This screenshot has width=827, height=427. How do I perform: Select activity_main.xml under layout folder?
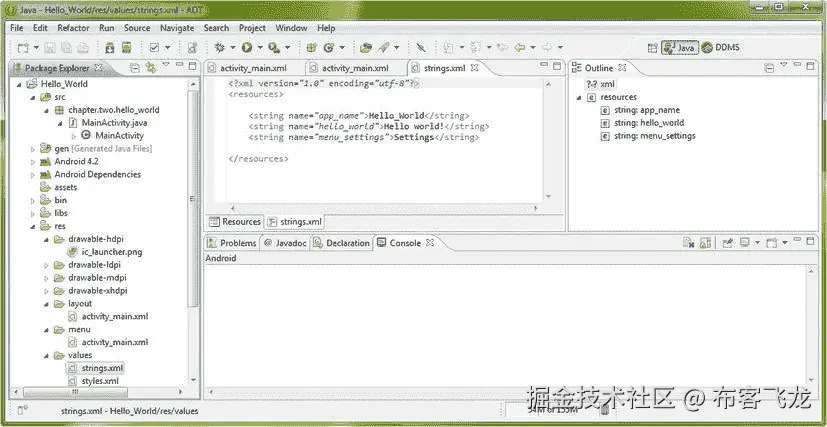(108, 316)
